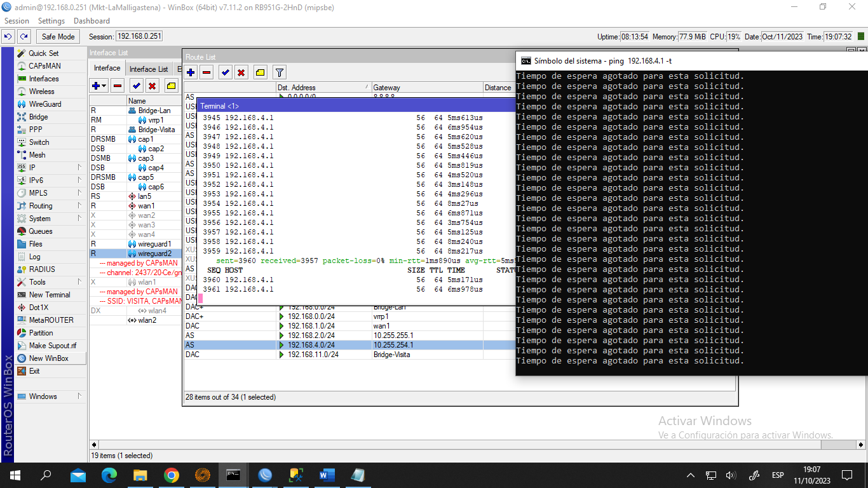Select the 192.168.2.0/24 route row
The image size is (868, 488).
[x=310, y=335]
